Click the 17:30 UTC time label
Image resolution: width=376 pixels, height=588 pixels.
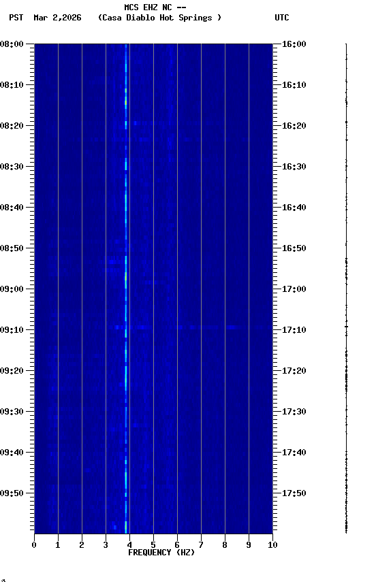tap(294, 412)
